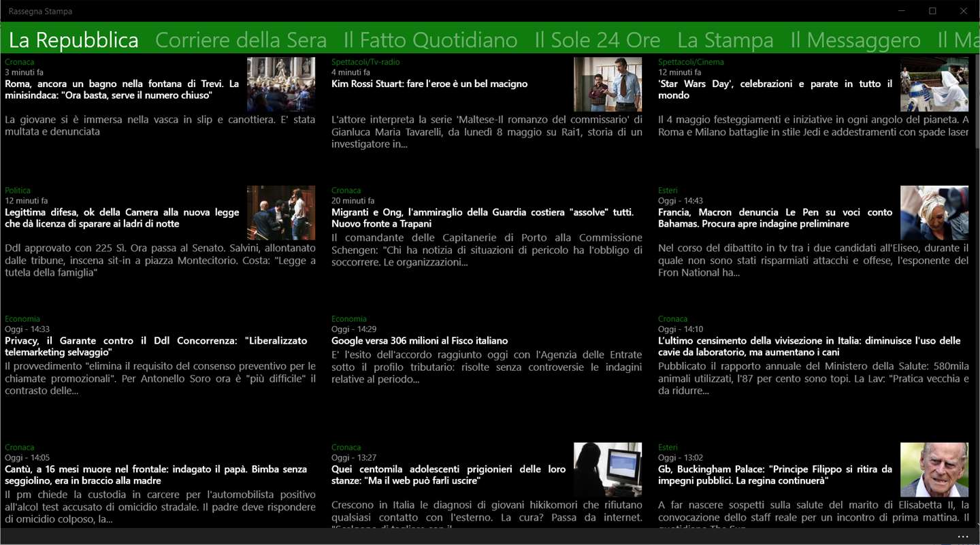The image size is (980, 545).
Task: Click the 'Oggi - 14:29' timestamp
Action: (x=354, y=329)
